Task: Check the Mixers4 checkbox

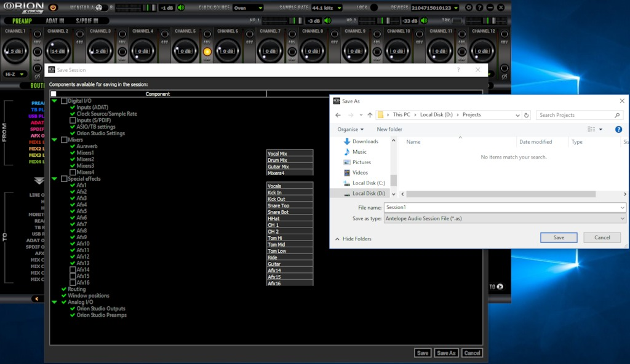Action: (x=73, y=172)
